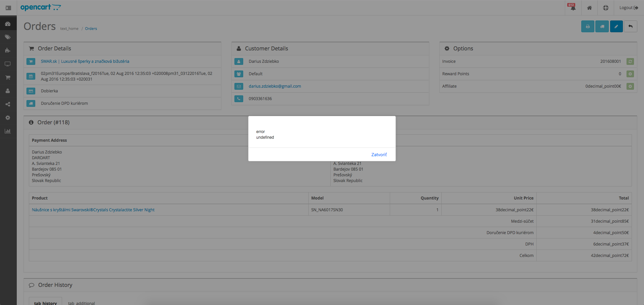
Task: Open the Extensions puzzle icon in sidebar
Action: tap(8, 50)
